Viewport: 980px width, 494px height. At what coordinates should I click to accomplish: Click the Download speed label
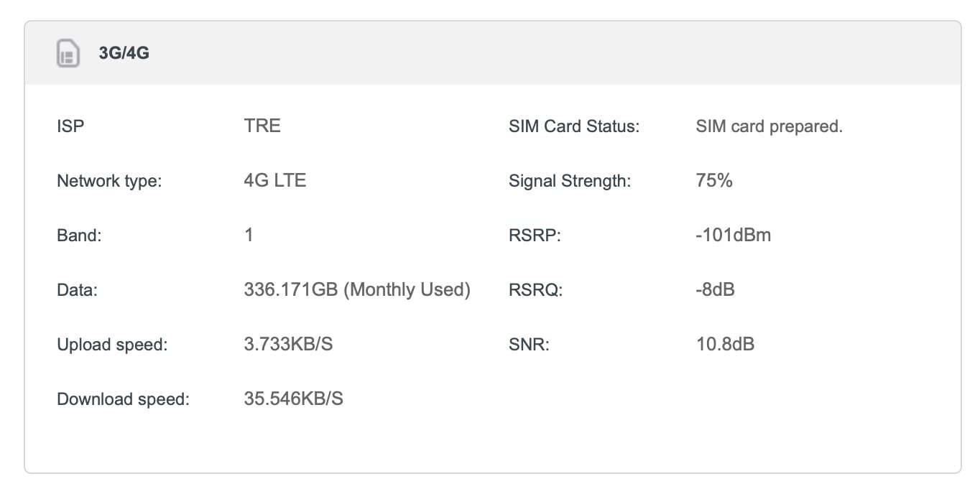[123, 399]
